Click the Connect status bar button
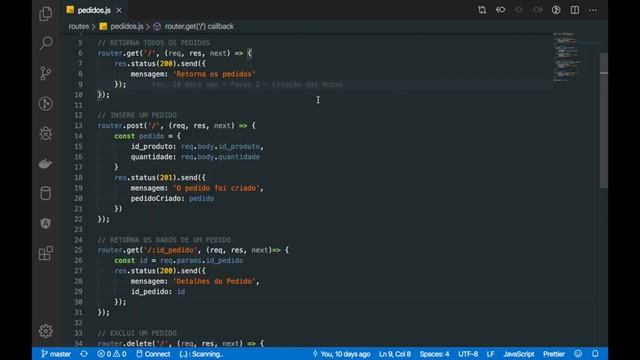Image resolution: width=640 pixels, height=360 pixels. pyautogui.click(x=153, y=354)
